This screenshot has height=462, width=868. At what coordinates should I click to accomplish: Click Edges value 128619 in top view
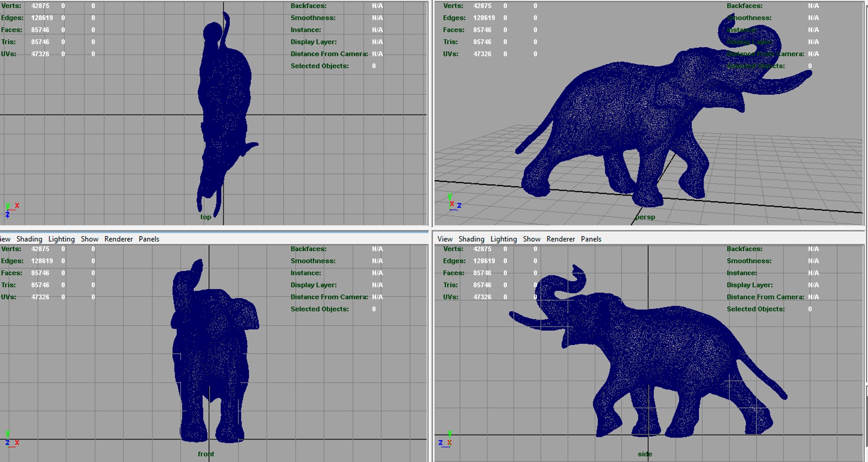click(42, 18)
